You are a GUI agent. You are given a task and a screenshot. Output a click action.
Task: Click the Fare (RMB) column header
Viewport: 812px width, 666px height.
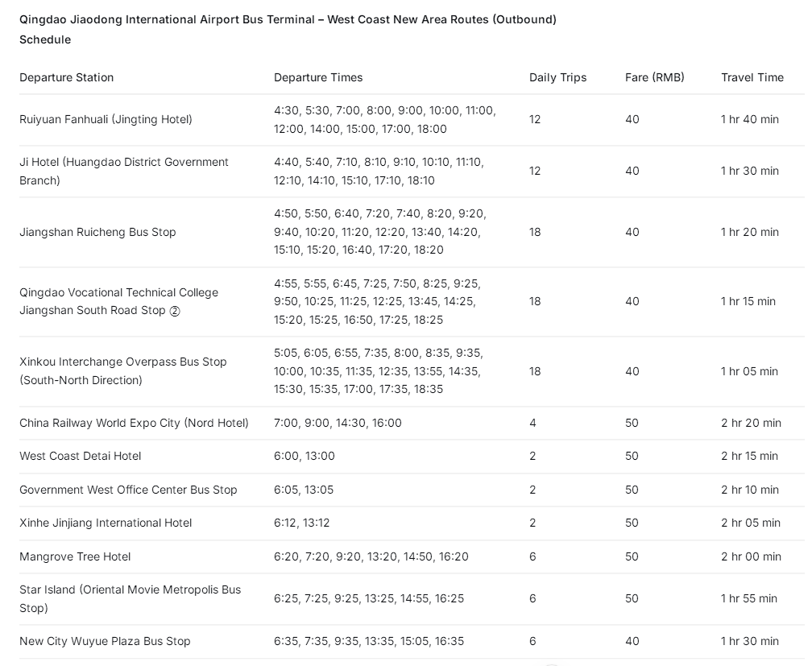(x=655, y=77)
